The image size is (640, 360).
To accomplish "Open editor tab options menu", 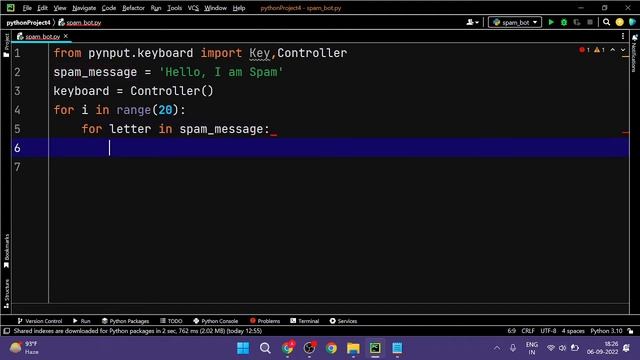I will click(x=622, y=36).
